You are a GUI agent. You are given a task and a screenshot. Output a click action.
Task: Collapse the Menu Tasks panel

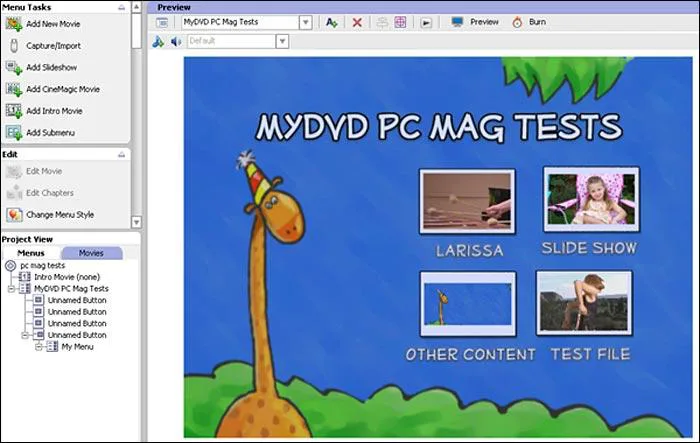(x=122, y=7)
